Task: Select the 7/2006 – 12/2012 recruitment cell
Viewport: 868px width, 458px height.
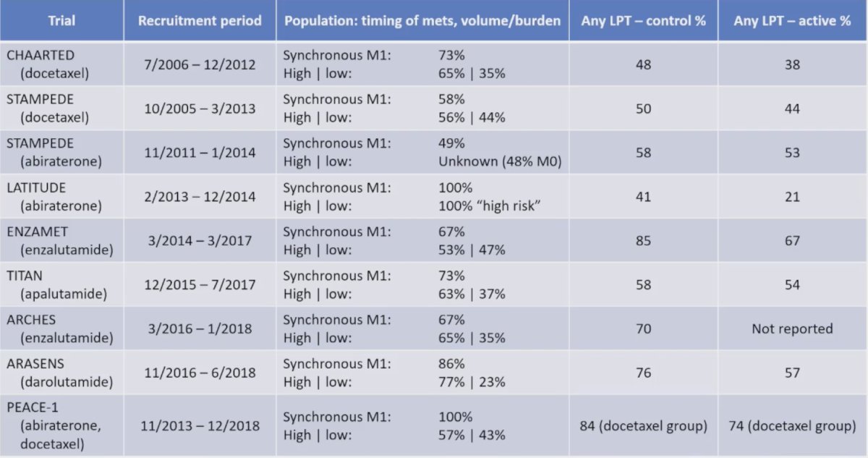Action: coord(200,64)
